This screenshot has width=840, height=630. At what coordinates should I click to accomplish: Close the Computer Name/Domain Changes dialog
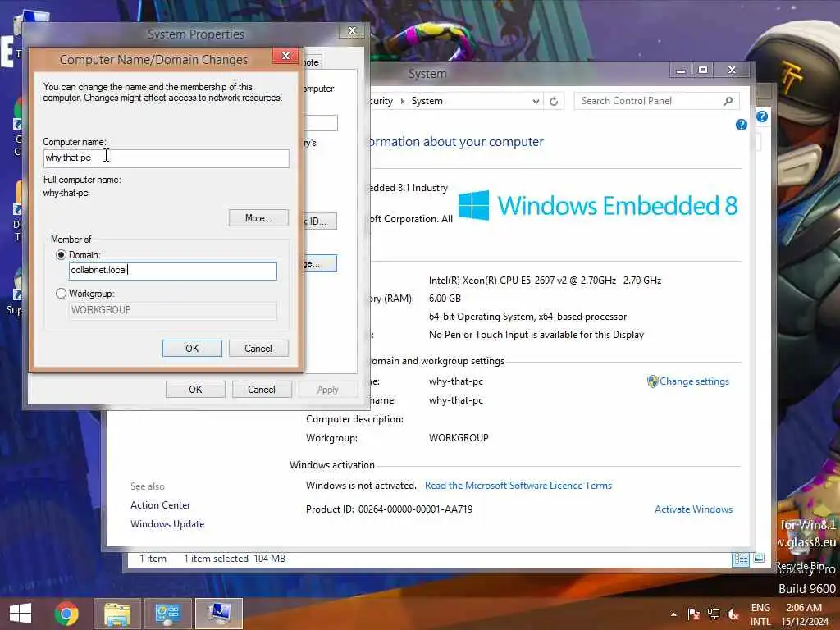(285, 56)
